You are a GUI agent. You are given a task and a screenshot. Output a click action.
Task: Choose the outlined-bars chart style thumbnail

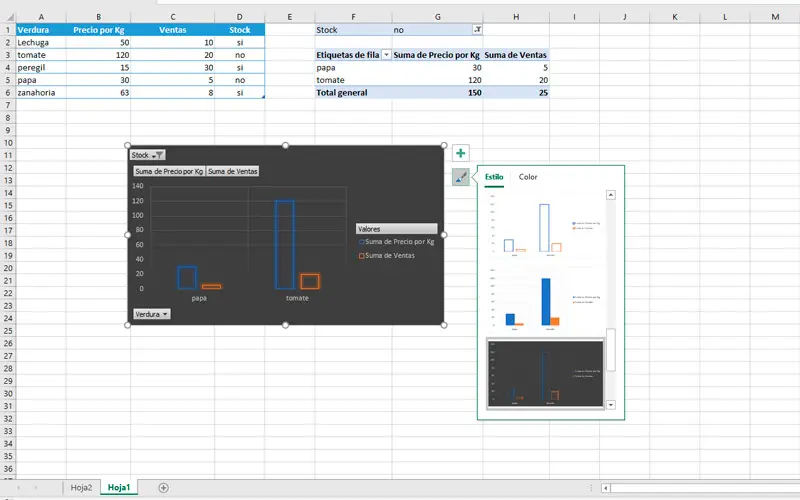(x=545, y=226)
